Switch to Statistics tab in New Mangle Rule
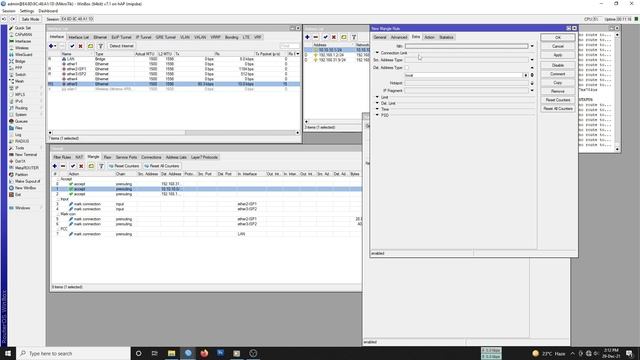The height and width of the screenshot is (360, 640). coord(446,37)
